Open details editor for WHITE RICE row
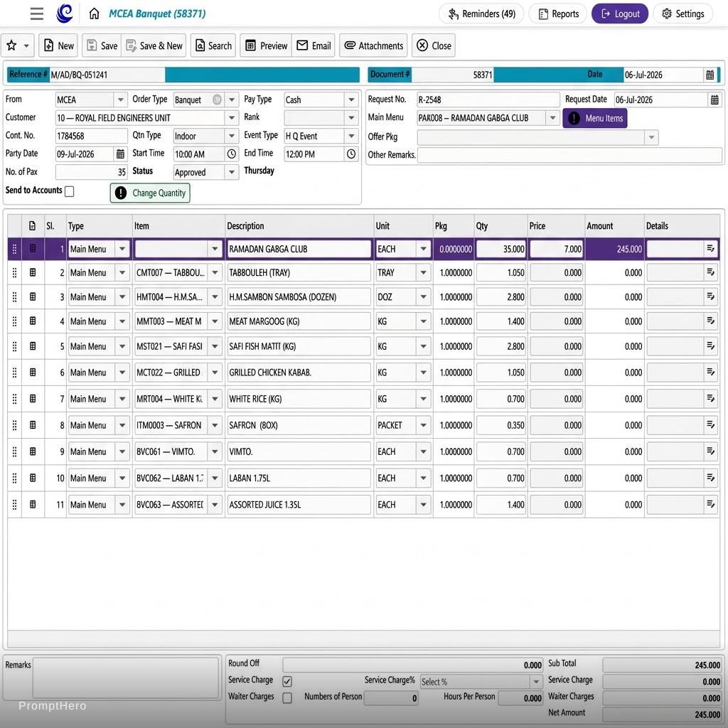The image size is (728, 728). point(710,398)
